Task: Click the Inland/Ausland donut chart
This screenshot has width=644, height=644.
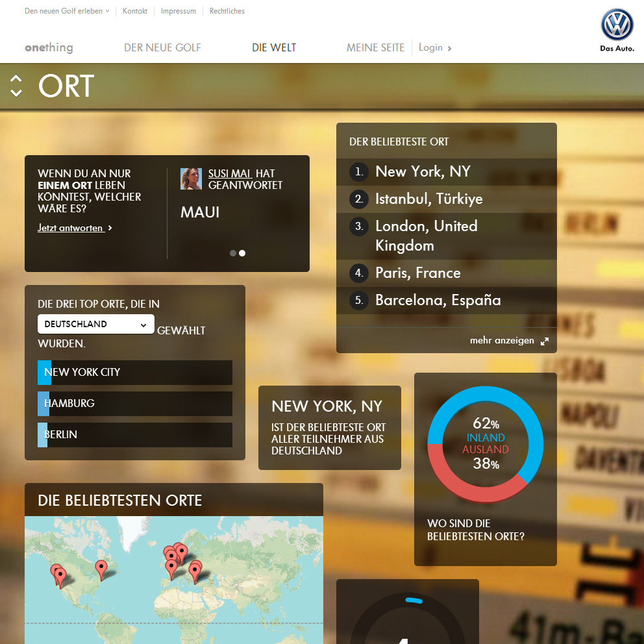Action: pos(486,444)
